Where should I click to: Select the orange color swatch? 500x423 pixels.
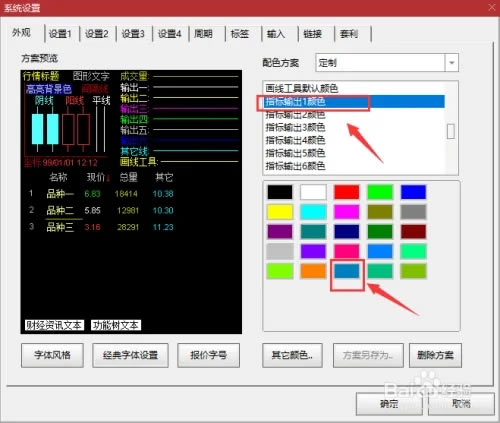point(313,271)
